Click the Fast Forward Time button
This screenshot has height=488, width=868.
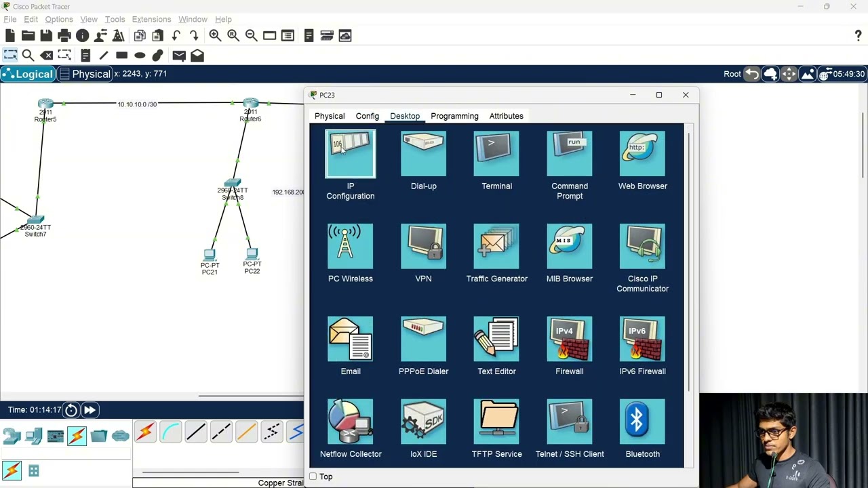click(90, 409)
